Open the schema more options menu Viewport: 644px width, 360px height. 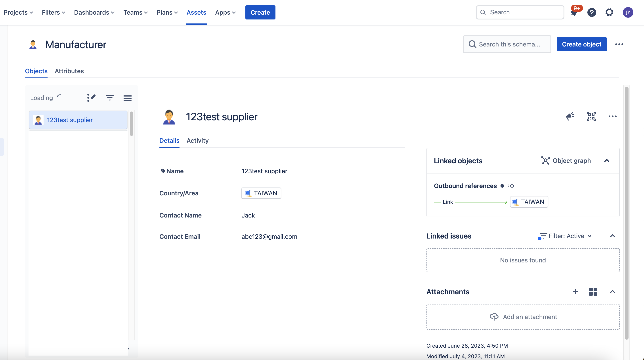619,44
